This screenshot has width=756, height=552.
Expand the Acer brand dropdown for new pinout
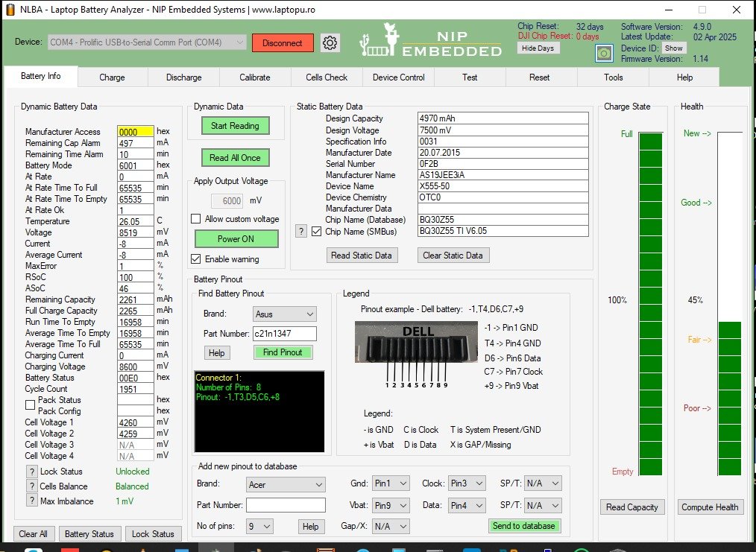coord(286,485)
